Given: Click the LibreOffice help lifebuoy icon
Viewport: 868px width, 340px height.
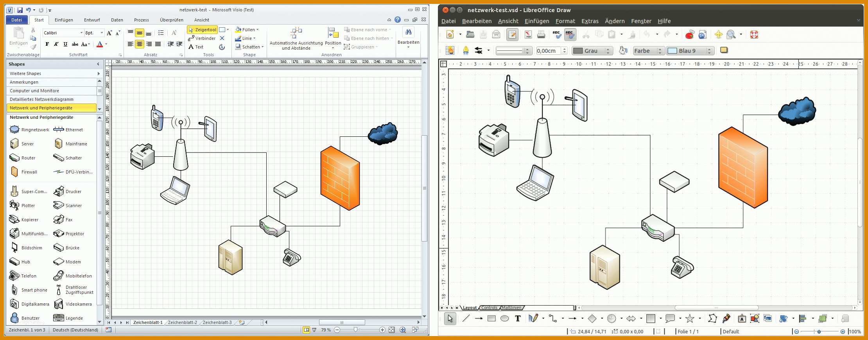Looking at the screenshot, I should point(754,34).
